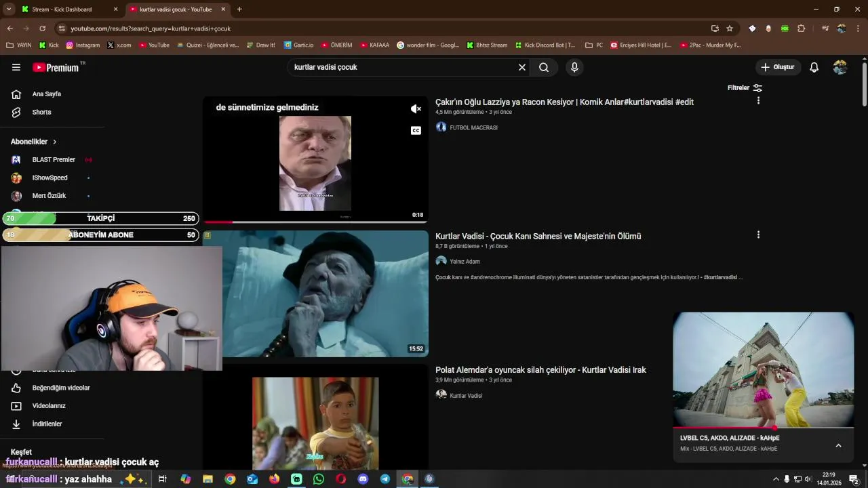The height and width of the screenshot is (488, 868).
Task: Seek the first video preview progress bar
Action: click(x=315, y=222)
